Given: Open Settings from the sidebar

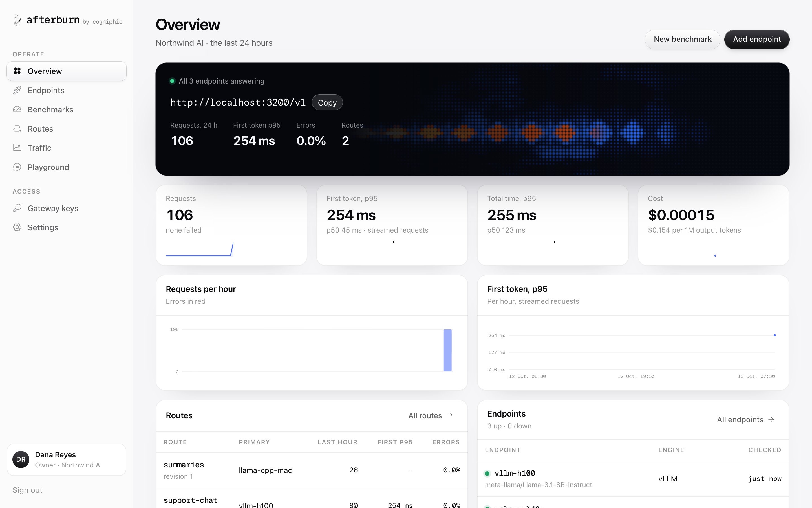Looking at the screenshot, I should pos(67,227).
